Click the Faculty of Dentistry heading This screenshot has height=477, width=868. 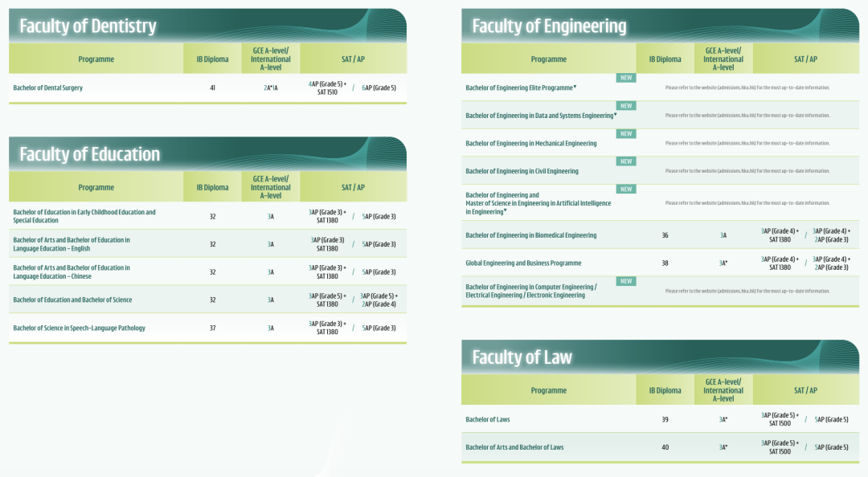point(88,26)
